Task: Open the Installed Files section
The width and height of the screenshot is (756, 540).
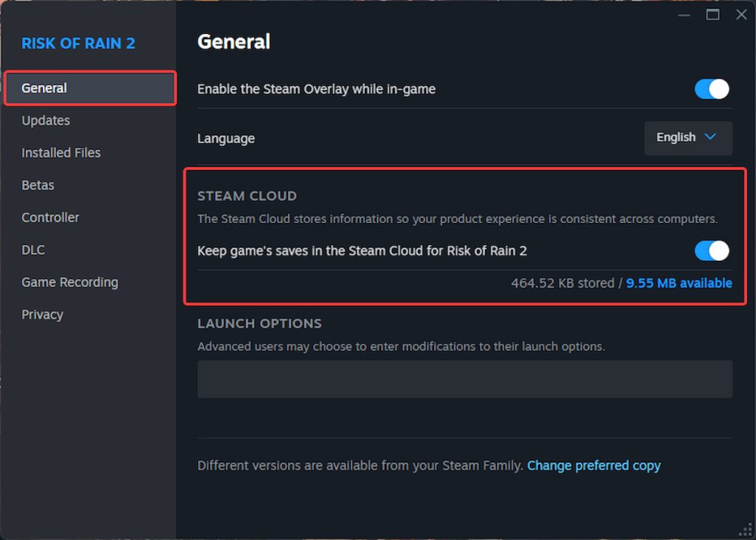Action: (61, 153)
